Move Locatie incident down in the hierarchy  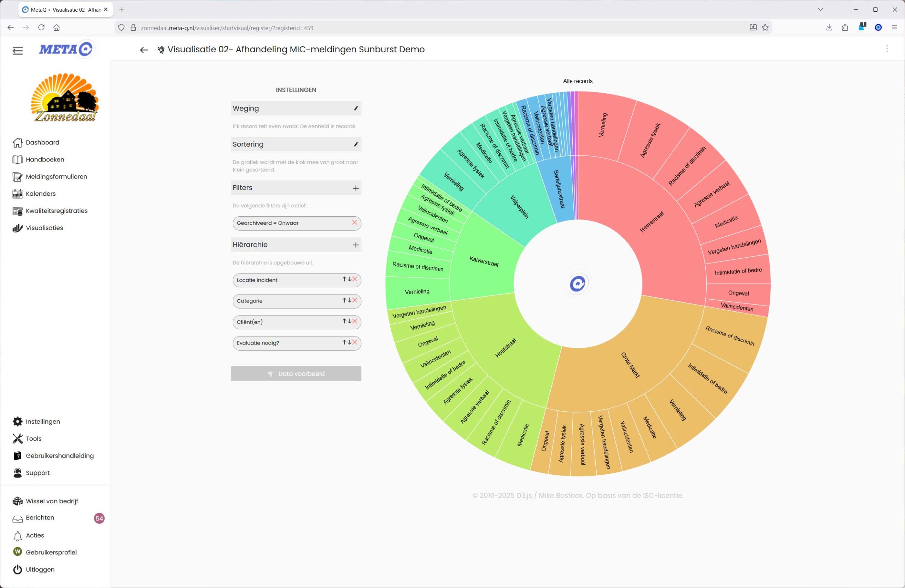pos(350,280)
